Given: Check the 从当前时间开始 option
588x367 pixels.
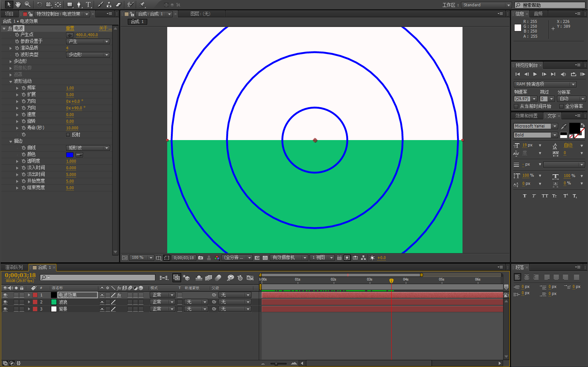Looking at the screenshot, I should 516,106.
